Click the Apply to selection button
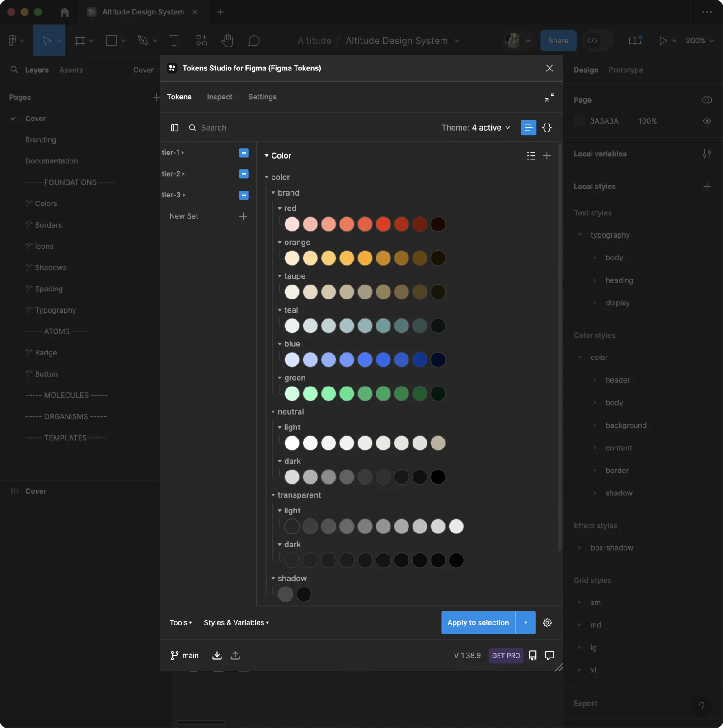The image size is (723, 728). click(x=478, y=623)
